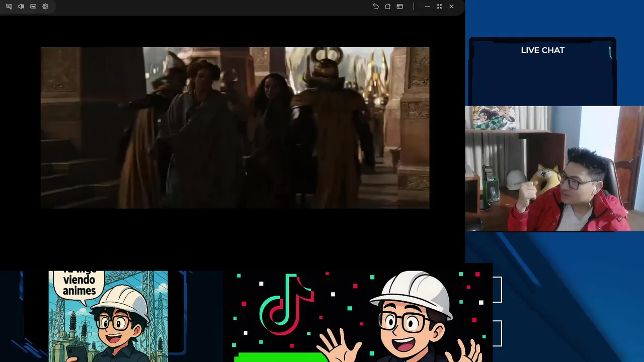Click the recent apps layout icon
This screenshot has height=362, width=644.
pyautogui.click(x=400, y=7)
